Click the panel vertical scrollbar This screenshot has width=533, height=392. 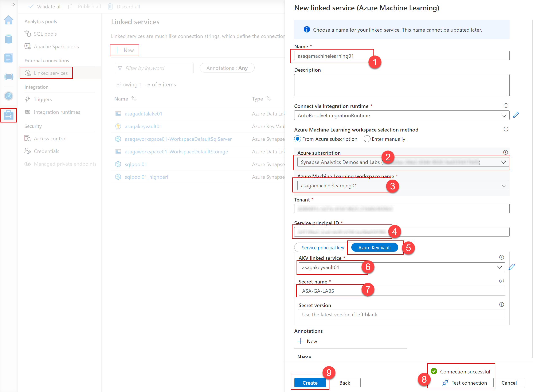coord(532,189)
